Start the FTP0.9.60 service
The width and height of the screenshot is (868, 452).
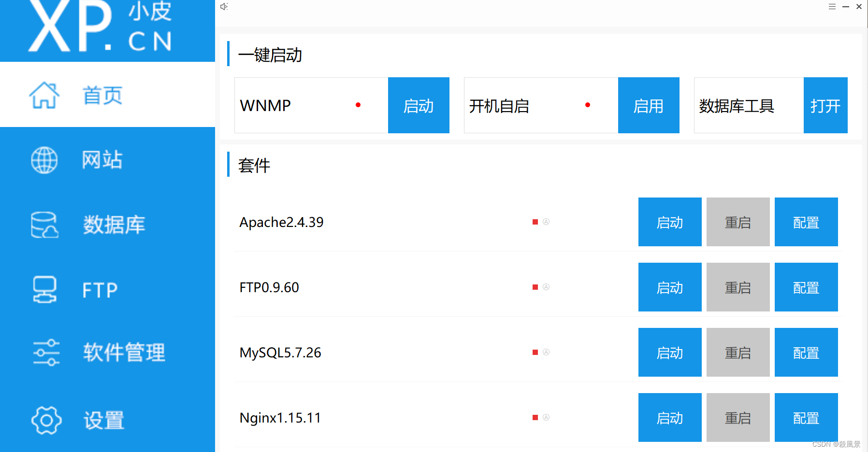(x=670, y=287)
